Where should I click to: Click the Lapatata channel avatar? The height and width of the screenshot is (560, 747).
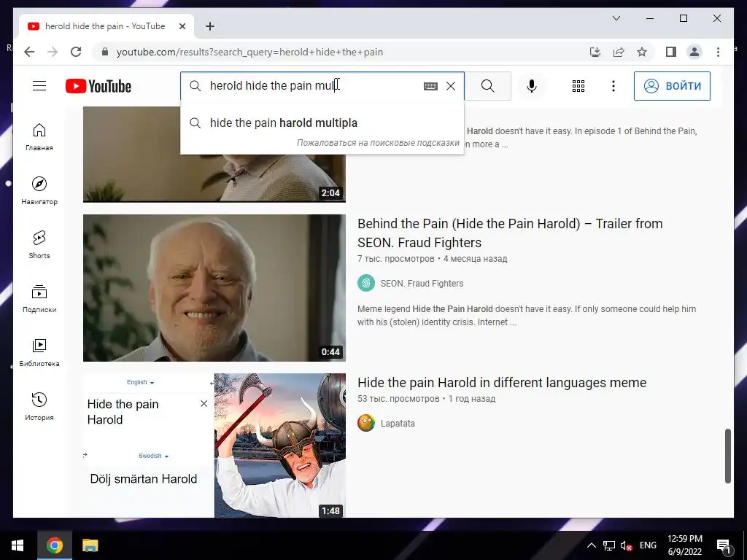point(366,423)
